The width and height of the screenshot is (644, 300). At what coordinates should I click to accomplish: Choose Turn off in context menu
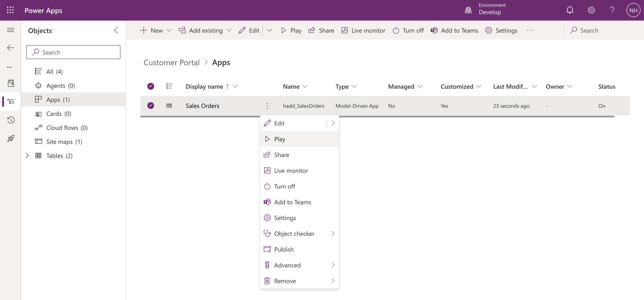284,186
